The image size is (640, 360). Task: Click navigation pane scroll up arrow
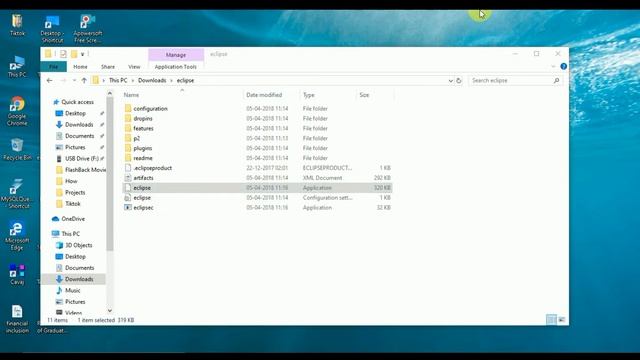click(x=110, y=94)
